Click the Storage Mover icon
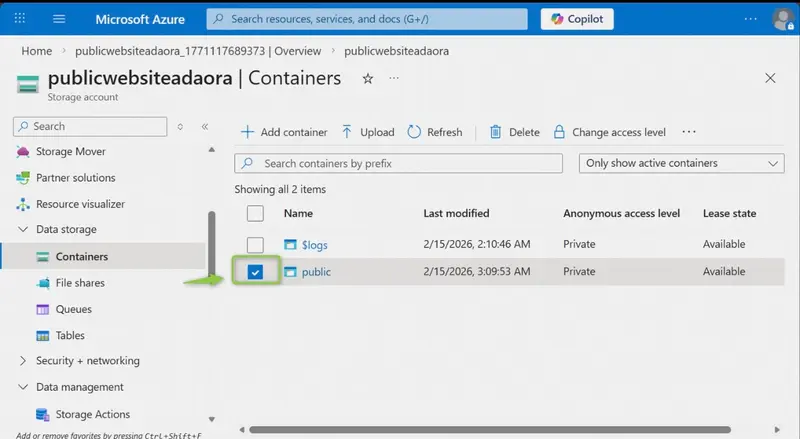 pyautogui.click(x=23, y=152)
